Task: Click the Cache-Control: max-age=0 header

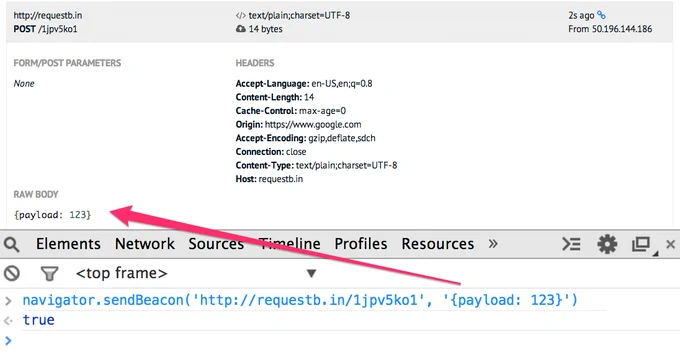Action: (x=291, y=111)
